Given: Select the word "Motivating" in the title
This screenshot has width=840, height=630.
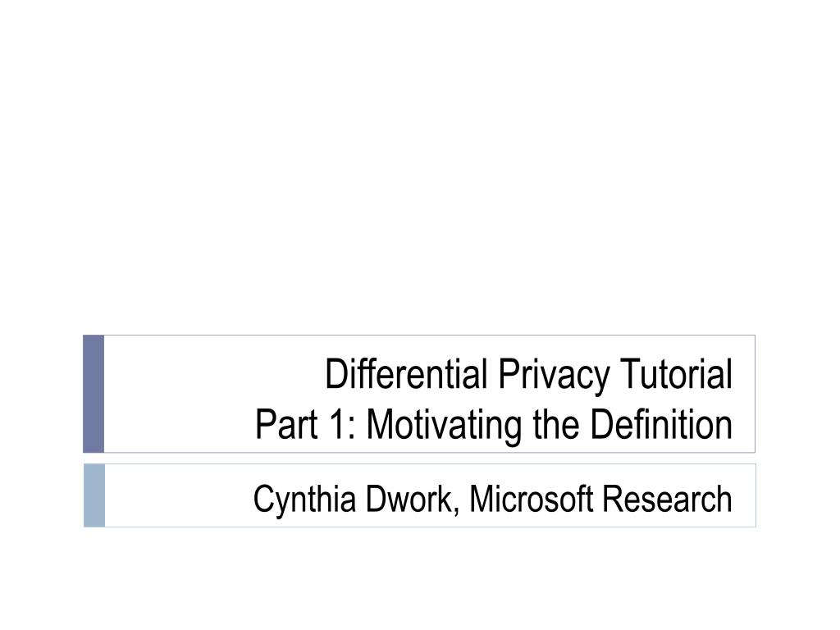Looking at the screenshot, I should point(444,426).
